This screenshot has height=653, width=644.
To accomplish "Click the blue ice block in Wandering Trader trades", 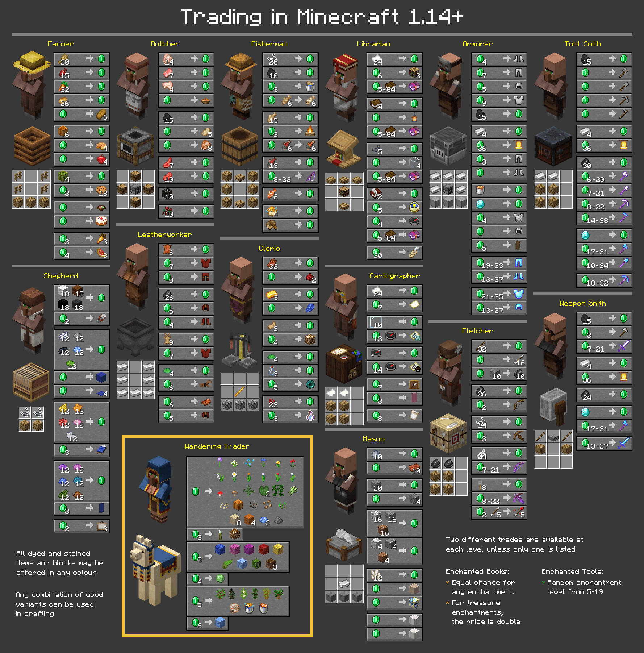I will [220, 623].
